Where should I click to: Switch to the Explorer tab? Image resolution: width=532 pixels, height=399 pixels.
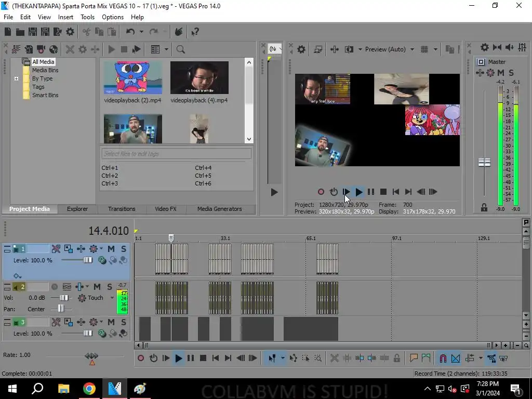(77, 209)
